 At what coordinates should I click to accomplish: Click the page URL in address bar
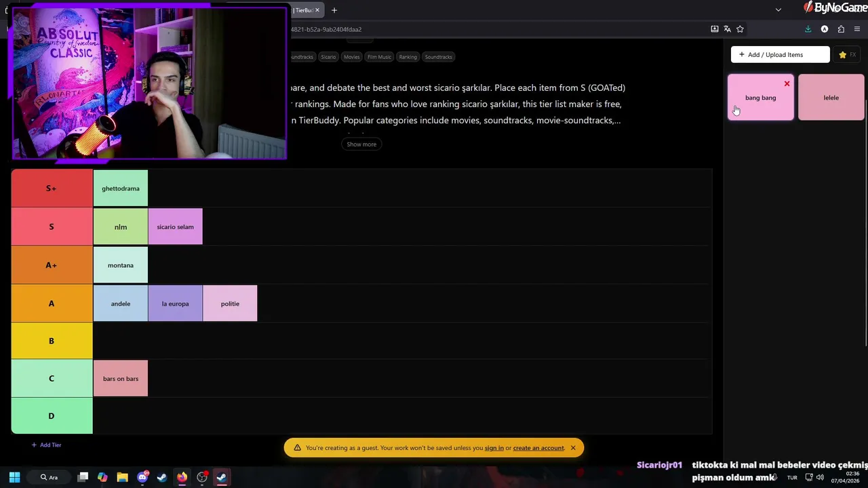(326, 29)
